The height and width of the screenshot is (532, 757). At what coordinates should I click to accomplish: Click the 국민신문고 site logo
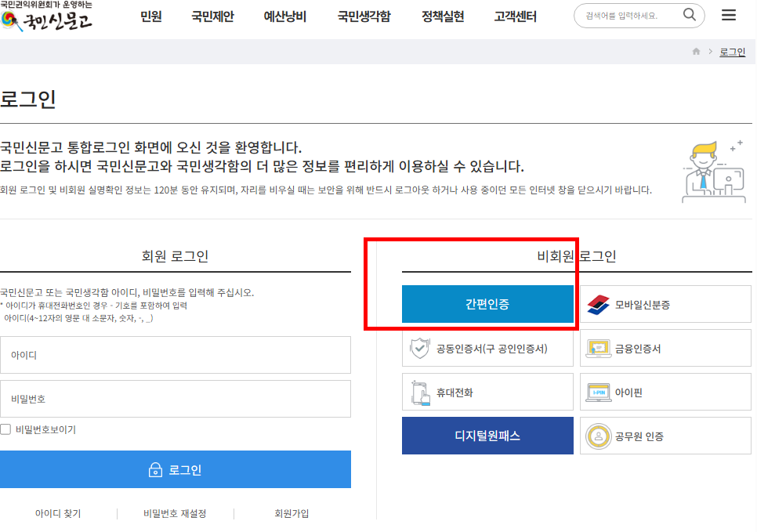(x=47, y=20)
